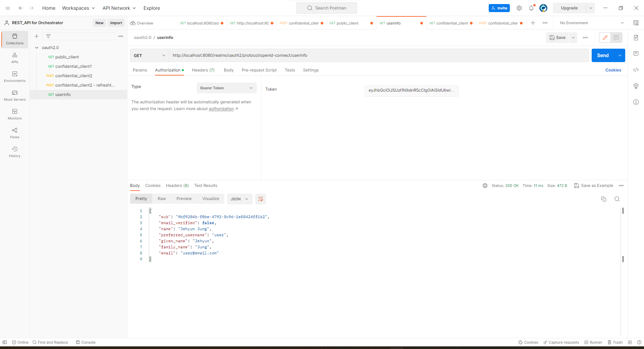Collapse the oauth2.0 collection
Viewport: 644px width, 349px height.
pos(37,48)
